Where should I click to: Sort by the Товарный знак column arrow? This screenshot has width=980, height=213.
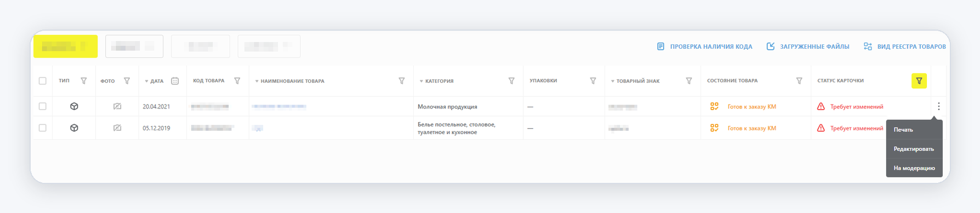pyautogui.click(x=612, y=81)
